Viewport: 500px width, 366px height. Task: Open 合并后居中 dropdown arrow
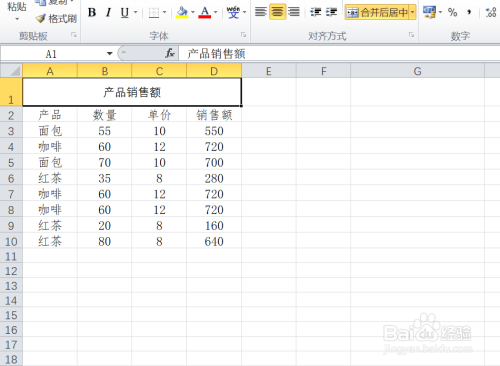point(413,13)
